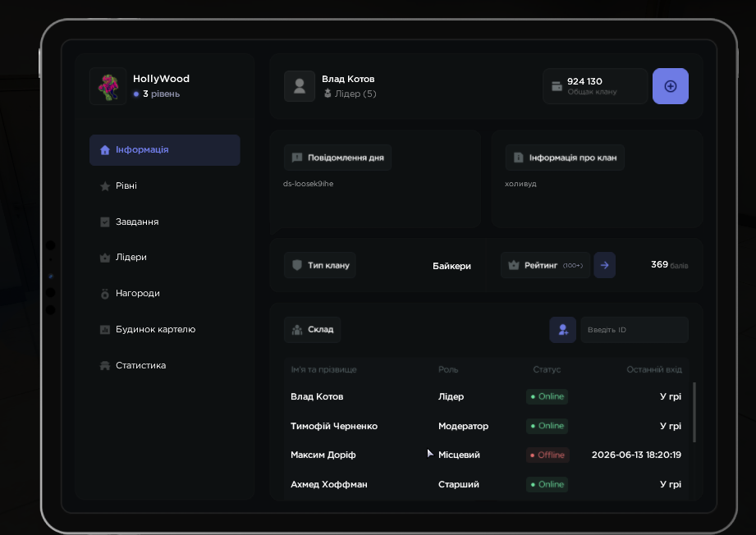Click the 369 балів rating value
The width and height of the screenshot is (756, 535).
[x=669, y=265]
